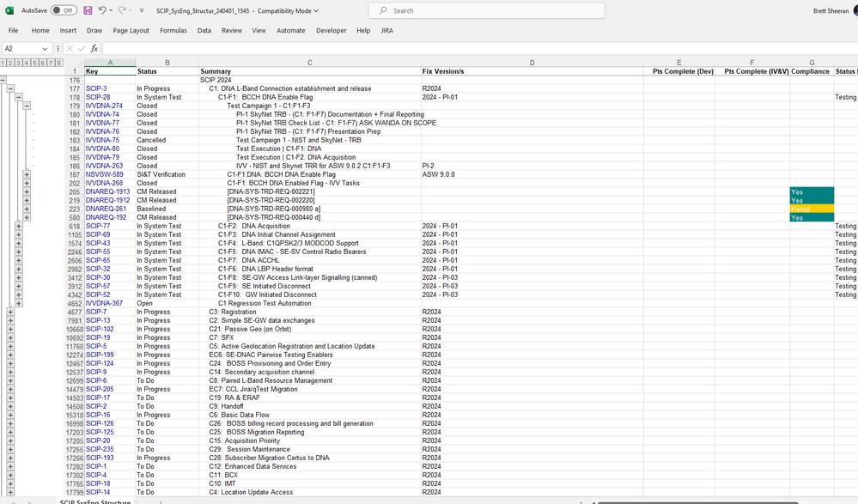Click outline level 1 button
This screenshot has width=858, height=504.
click(3, 63)
